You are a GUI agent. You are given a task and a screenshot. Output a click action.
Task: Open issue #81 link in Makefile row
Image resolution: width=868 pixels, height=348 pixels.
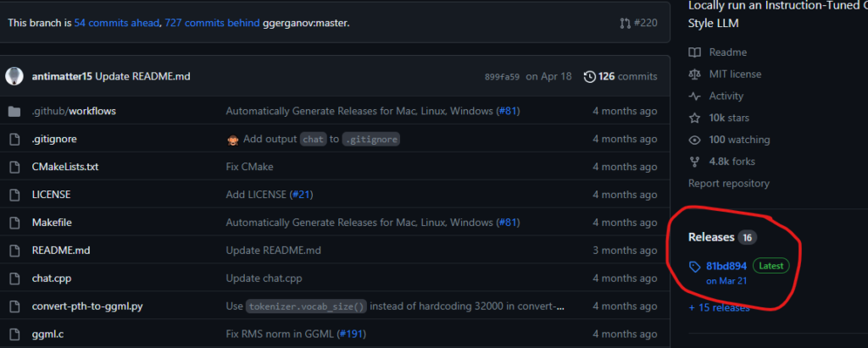pos(508,223)
